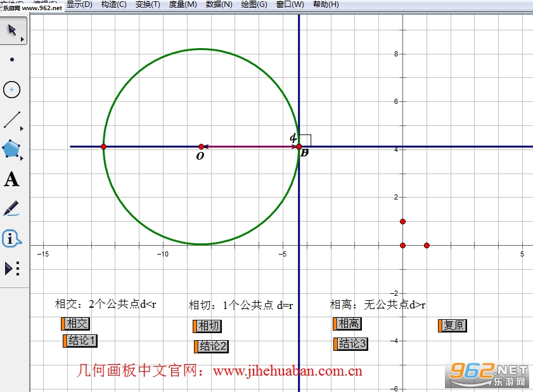Select the Marker pen tool
533x392 pixels.
point(11,208)
